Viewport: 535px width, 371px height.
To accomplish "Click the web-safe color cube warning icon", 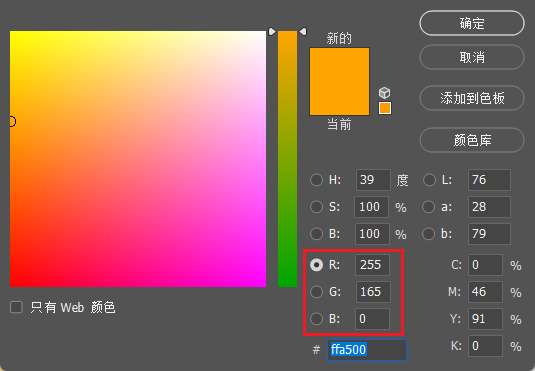I will [385, 93].
